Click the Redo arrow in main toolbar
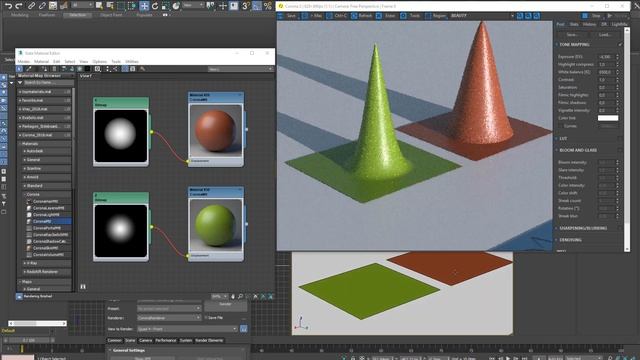Viewport: 640px width, 360px height. click(19, 6)
